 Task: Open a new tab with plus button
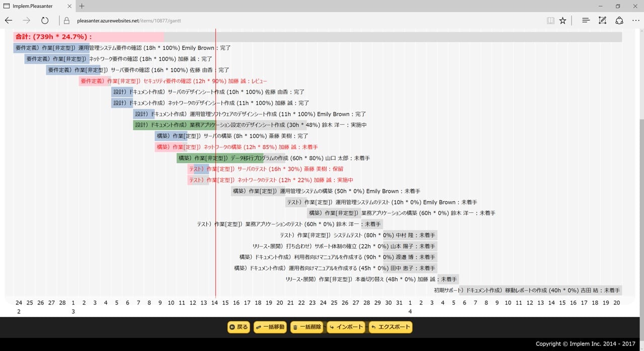coord(82,6)
